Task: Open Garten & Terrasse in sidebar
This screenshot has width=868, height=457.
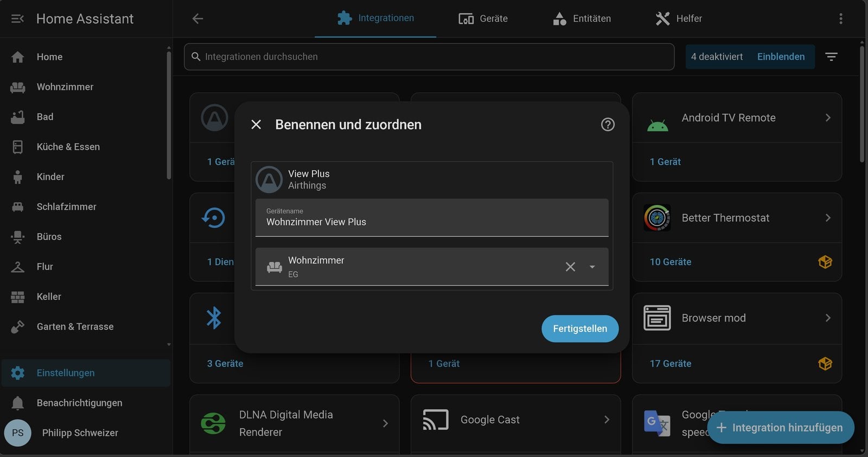Action: tap(86, 326)
